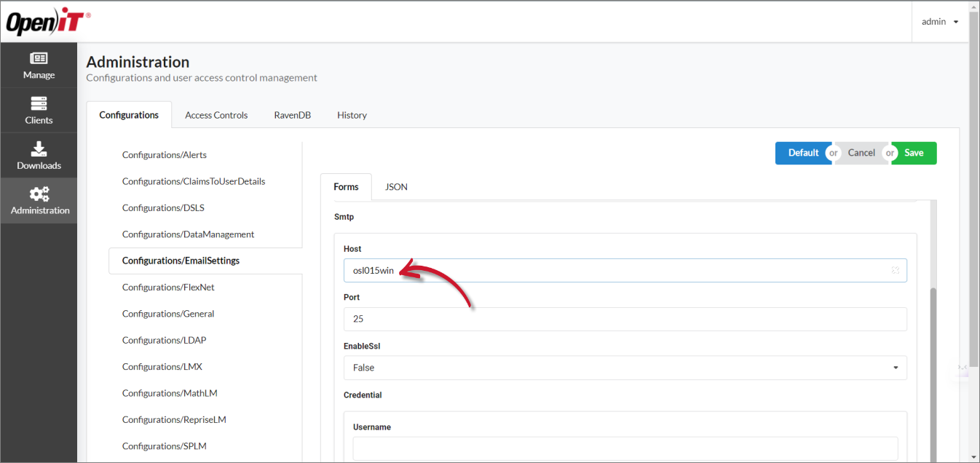The image size is (980, 463).
Task: Switch to the Access Controls tab
Action: point(216,115)
